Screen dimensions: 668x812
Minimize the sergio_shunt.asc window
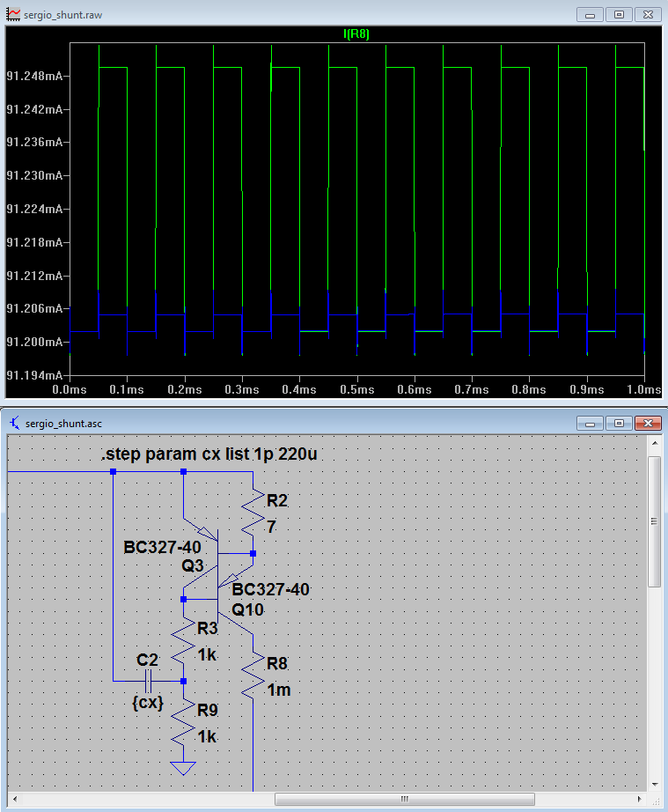pos(590,424)
